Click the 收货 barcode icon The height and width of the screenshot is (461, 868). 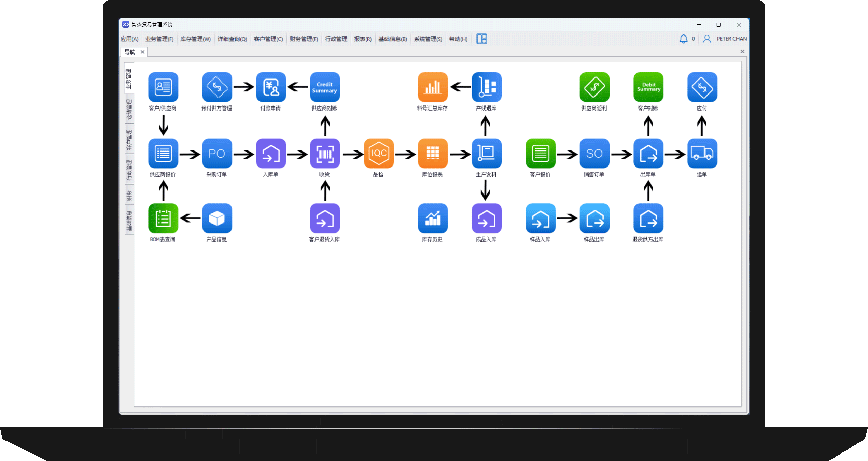pyautogui.click(x=325, y=154)
